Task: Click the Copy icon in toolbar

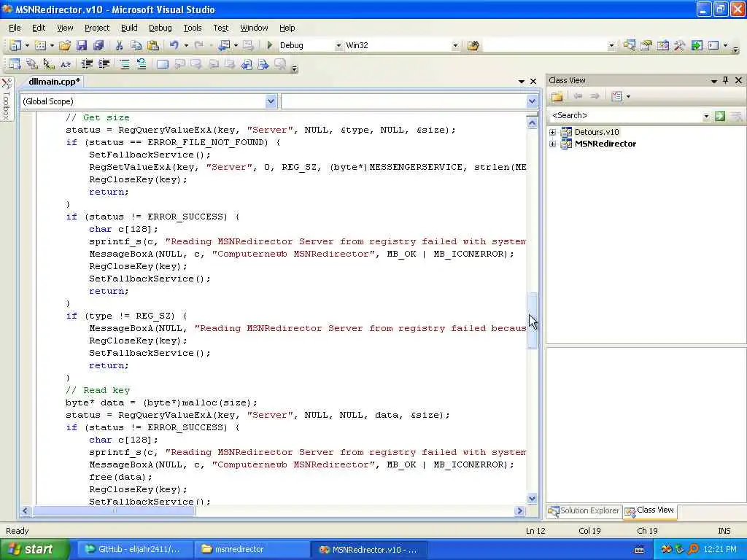Action: click(136, 45)
